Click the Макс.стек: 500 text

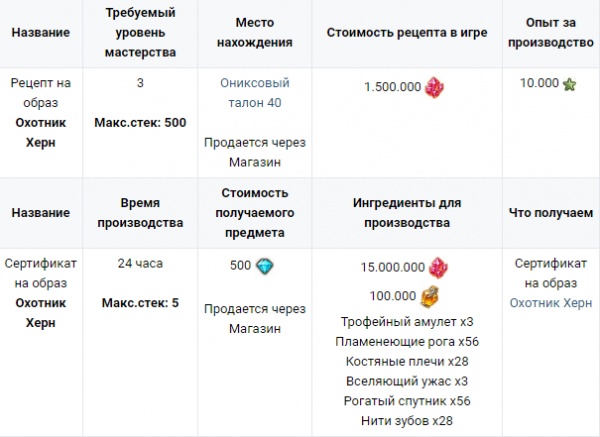point(140,122)
